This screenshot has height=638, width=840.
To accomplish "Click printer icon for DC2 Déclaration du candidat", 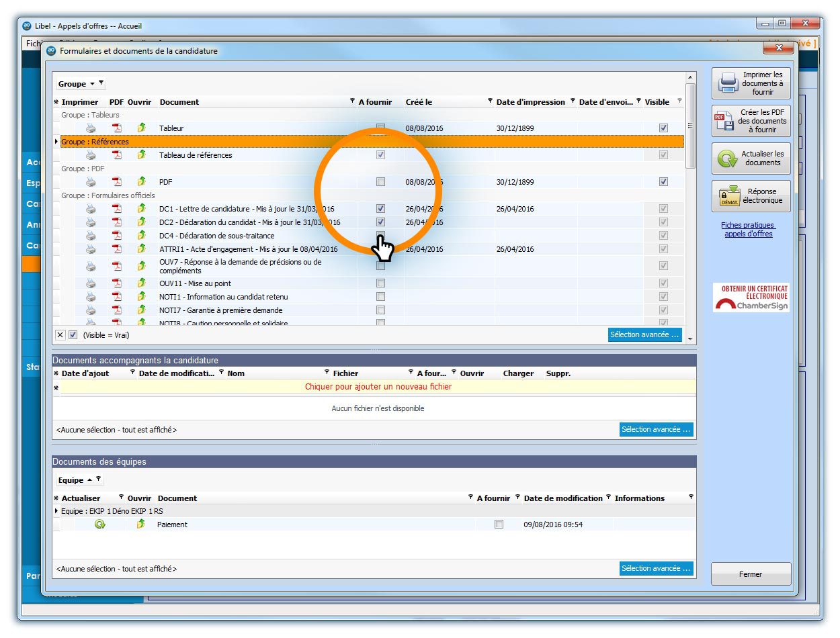I will click(91, 222).
